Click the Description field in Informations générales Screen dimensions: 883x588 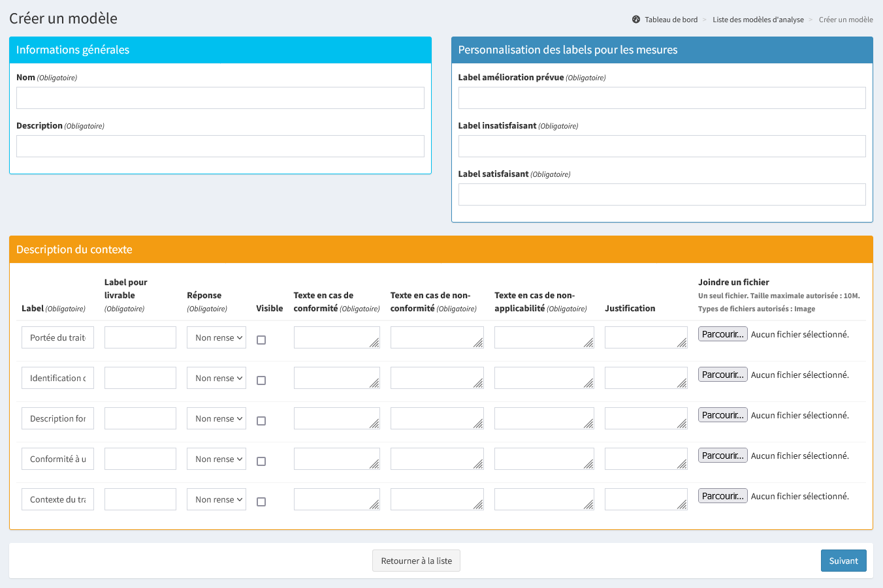point(220,146)
